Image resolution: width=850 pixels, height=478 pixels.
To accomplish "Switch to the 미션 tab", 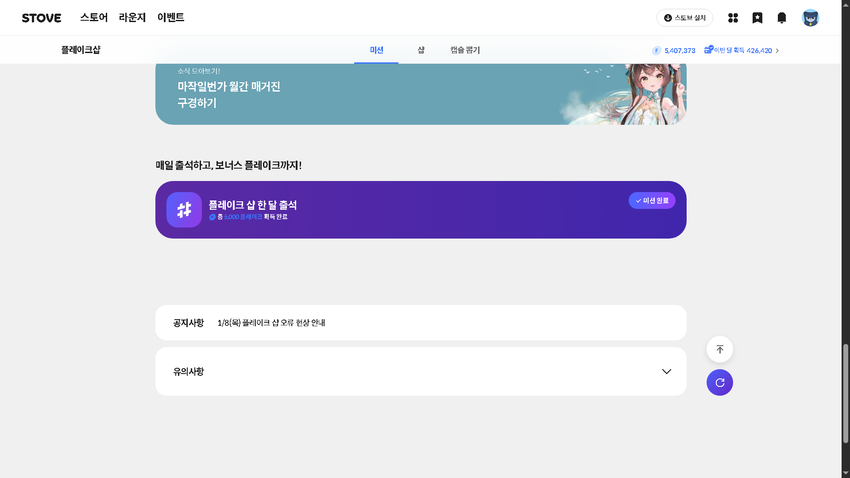I will point(377,50).
